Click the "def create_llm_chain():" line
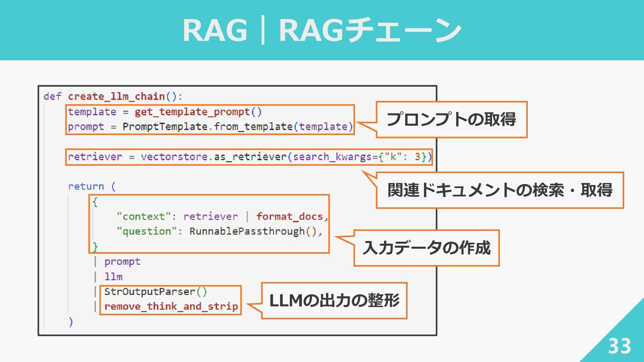The image size is (644, 362). (x=113, y=97)
